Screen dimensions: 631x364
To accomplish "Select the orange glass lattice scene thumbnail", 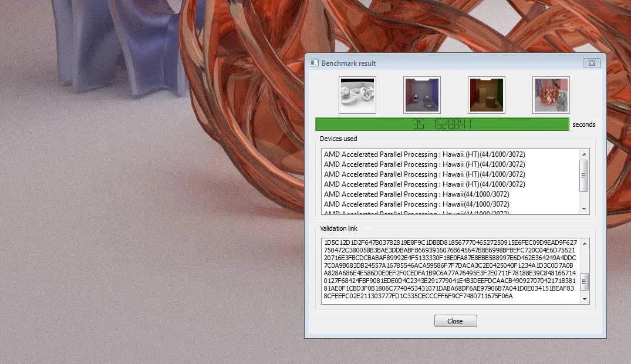I will [551, 95].
